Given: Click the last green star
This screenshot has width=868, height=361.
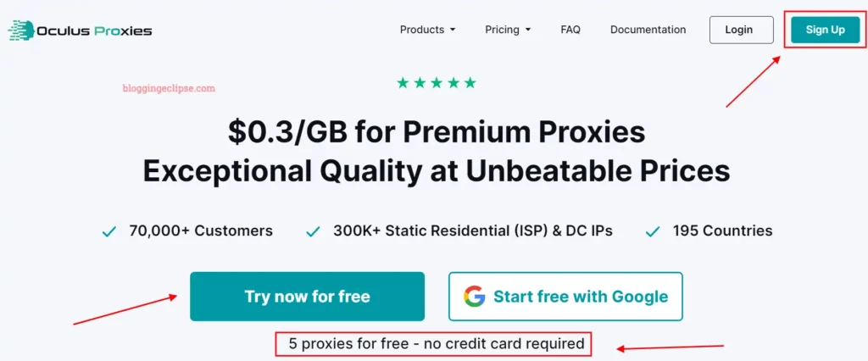Looking at the screenshot, I should tap(470, 82).
